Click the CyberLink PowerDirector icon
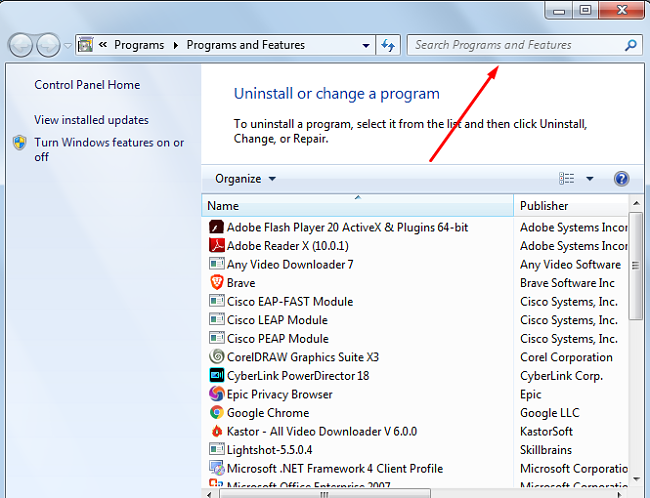 click(x=216, y=375)
